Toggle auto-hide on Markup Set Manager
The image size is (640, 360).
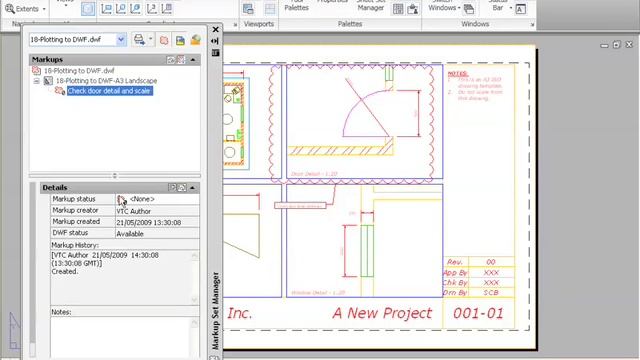coord(215,41)
